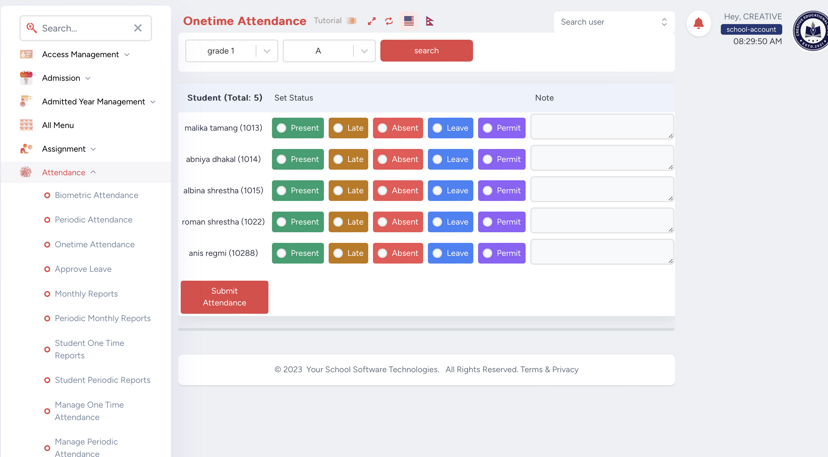The height and width of the screenshot is (457, 828).
Task: Click the Attendance fingerprint icon
Action: [26, 172]
